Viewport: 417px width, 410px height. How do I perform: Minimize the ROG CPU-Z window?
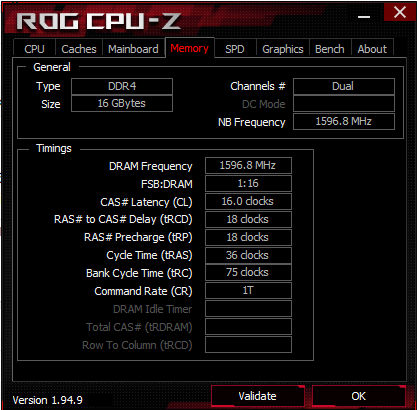click(364, 14)
